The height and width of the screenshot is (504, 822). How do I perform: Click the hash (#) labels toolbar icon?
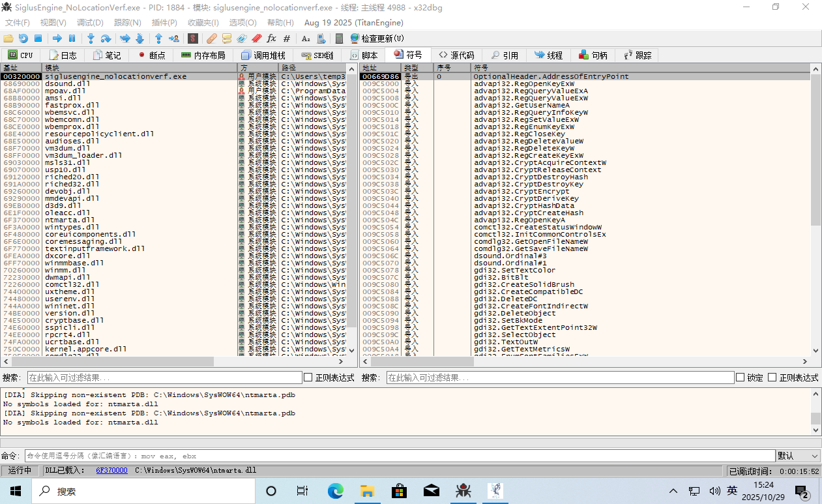click(x=287, y=38)
